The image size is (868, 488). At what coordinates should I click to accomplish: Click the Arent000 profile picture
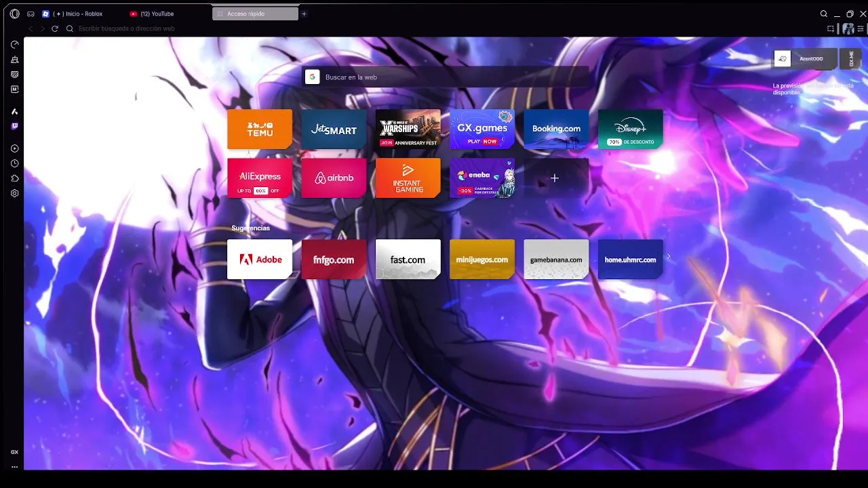(783, 59)
